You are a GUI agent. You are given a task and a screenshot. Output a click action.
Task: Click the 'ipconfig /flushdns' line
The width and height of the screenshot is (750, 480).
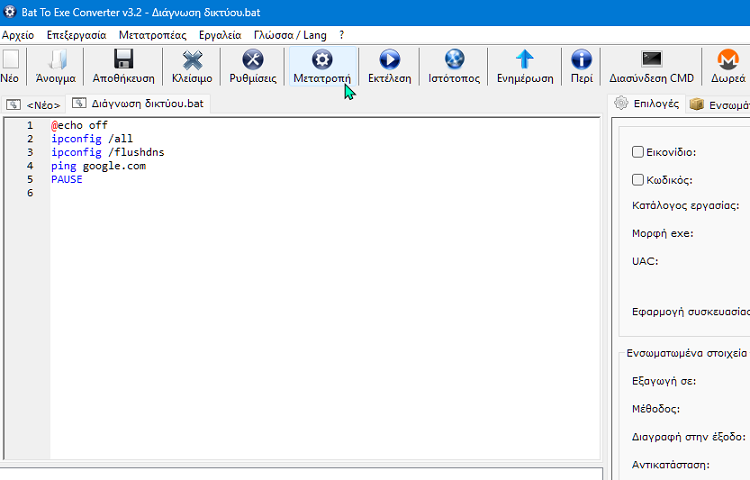tap(108, 152)
